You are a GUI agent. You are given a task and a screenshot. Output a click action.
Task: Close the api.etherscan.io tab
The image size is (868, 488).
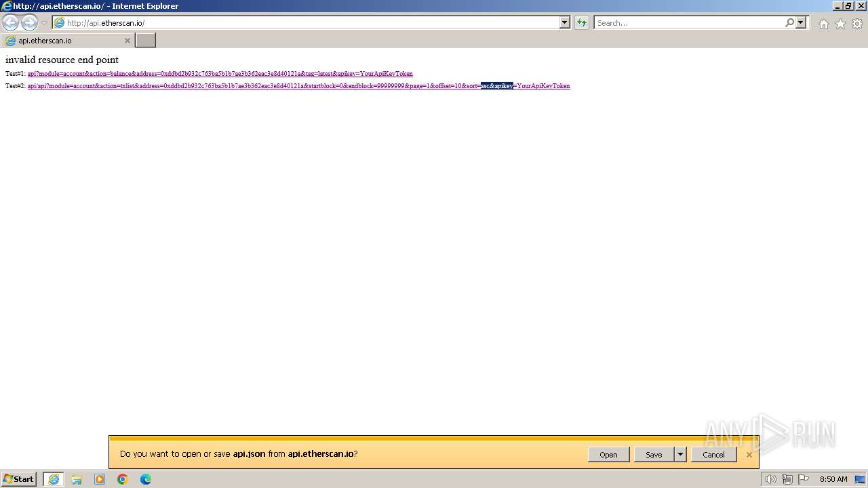[127, 41]
